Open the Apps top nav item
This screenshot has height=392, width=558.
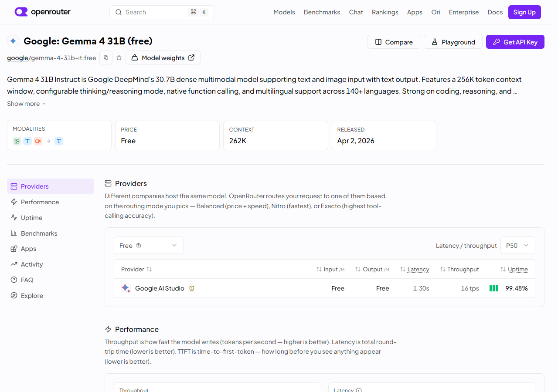pyautogui.click(x=415, y=12)
